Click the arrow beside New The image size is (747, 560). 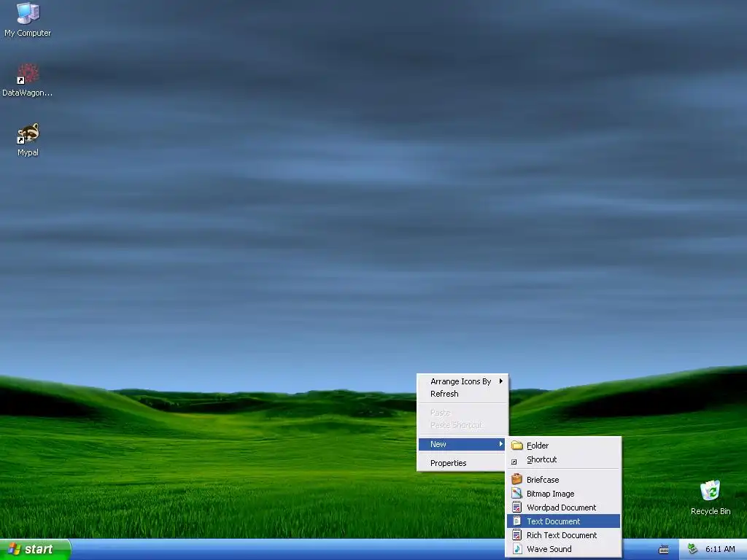click(x=500, y=444)
